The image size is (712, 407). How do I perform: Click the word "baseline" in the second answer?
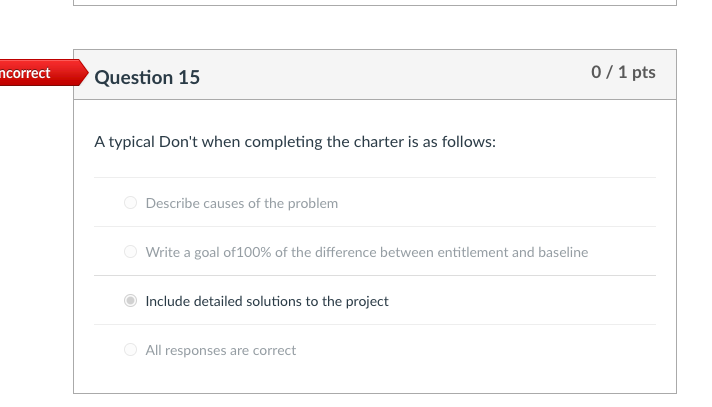562,252
